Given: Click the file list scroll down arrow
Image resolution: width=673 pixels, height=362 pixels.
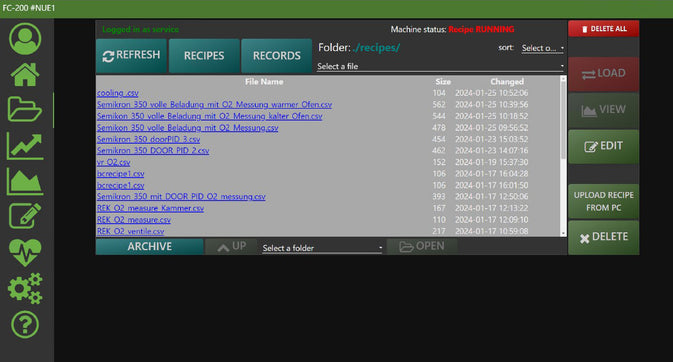Looking at the screenshot, I should pyautogui.click(x=563, y=233).
